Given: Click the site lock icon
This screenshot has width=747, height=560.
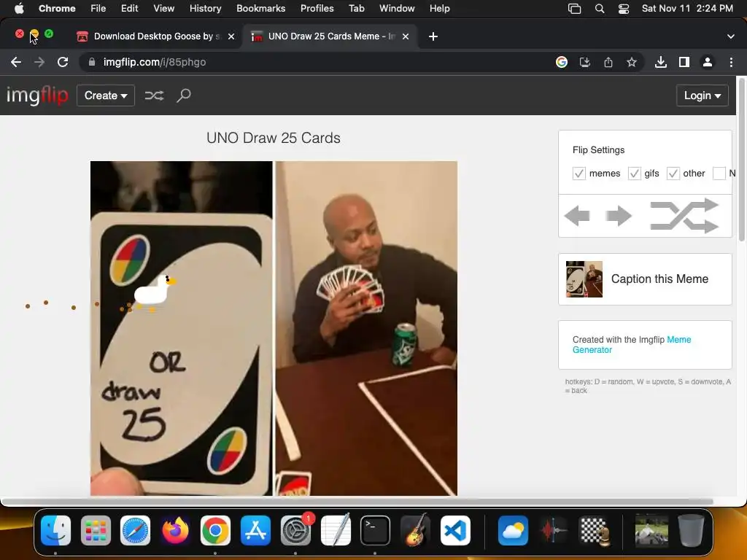Looking at the screenshot, I should [x=92, y=62].
